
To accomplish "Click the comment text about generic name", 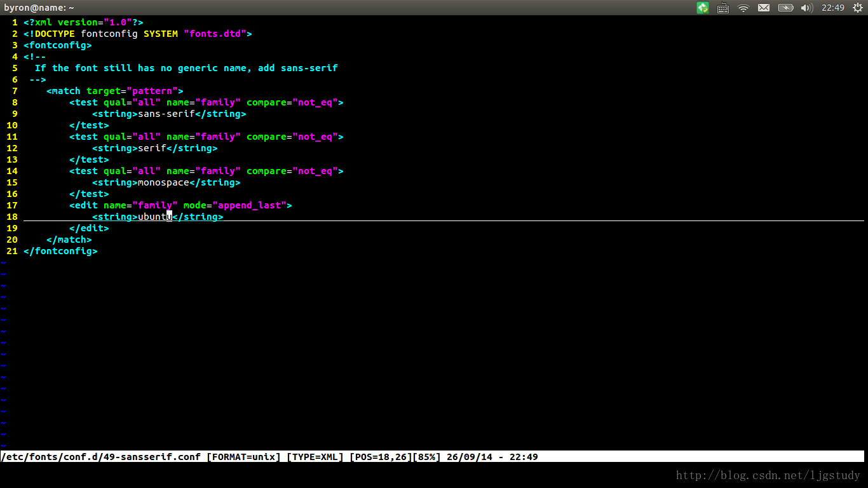I will 186,68.
